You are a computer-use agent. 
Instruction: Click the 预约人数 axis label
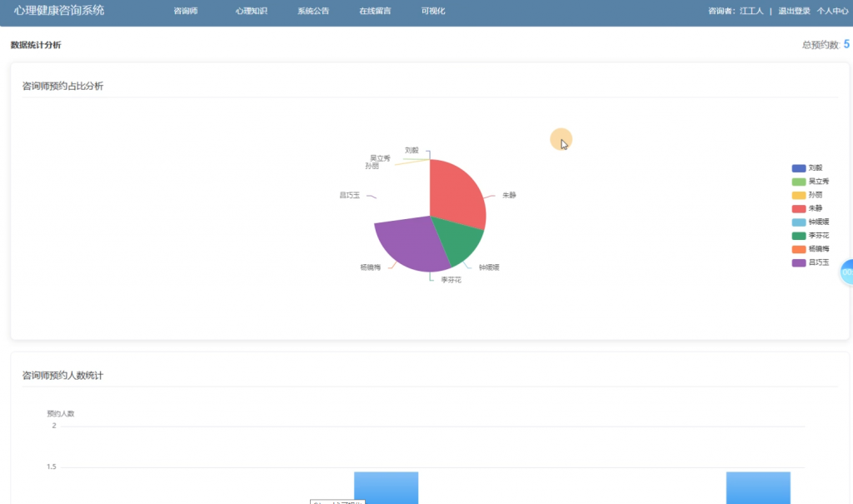[x=60, y=414]
